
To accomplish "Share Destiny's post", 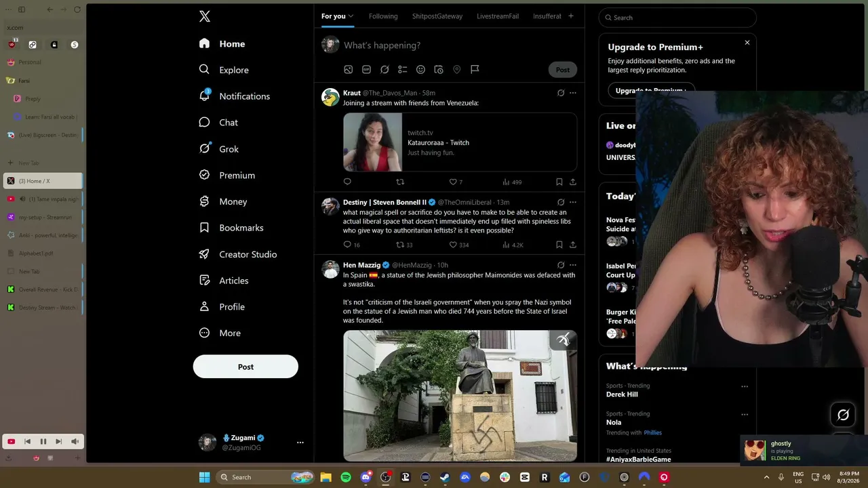I will pyautogui.click(x=573, y=245).
